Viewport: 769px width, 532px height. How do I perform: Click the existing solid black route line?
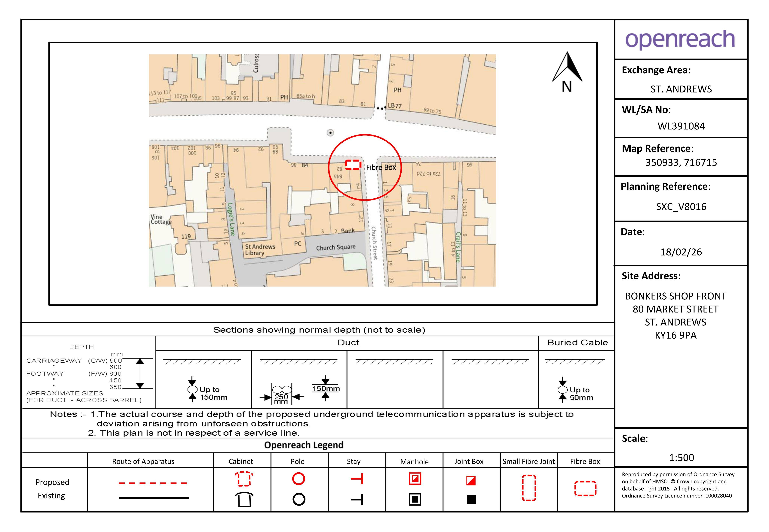coord(153,498)
